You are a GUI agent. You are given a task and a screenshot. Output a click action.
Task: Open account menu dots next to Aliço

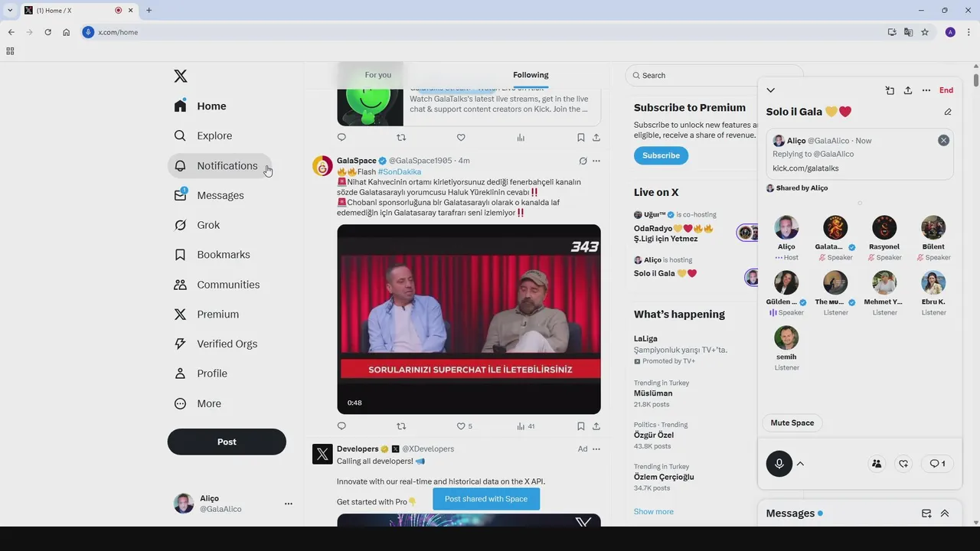(x=289, y=504)
